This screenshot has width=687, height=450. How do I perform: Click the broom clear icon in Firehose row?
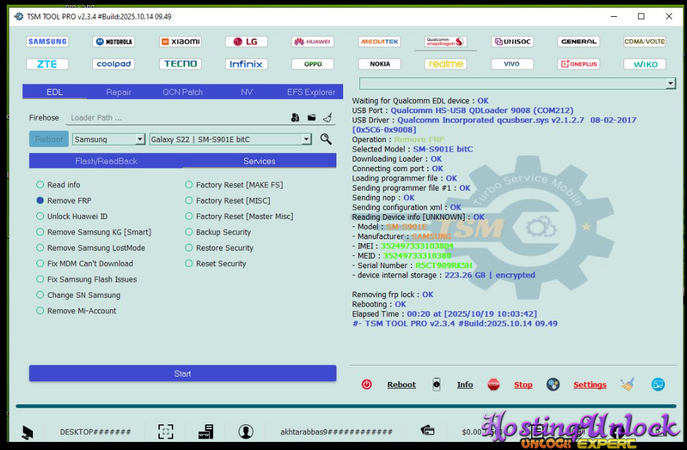click(x=326, y=117)
